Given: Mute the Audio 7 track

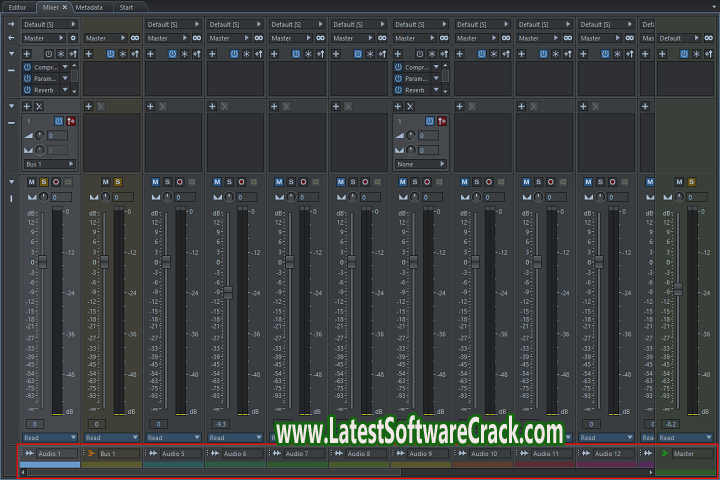Looking at the screenshot, I should [279, 182].
